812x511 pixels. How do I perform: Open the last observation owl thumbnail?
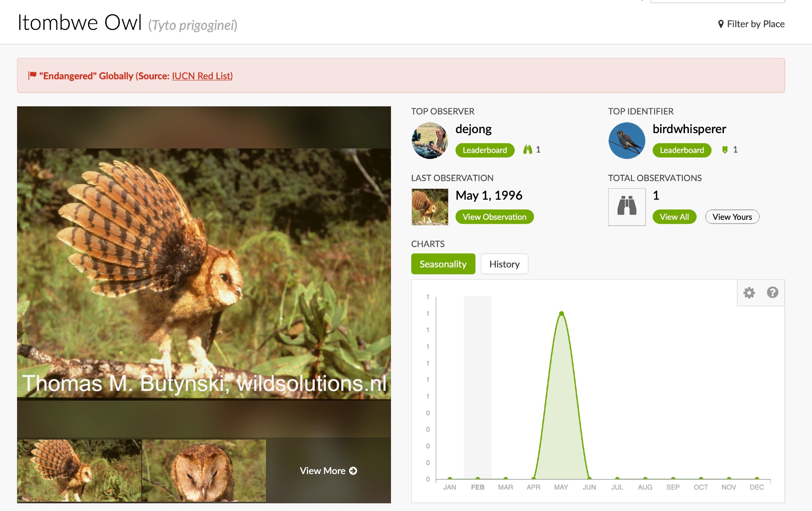click(x=430, y=207)
